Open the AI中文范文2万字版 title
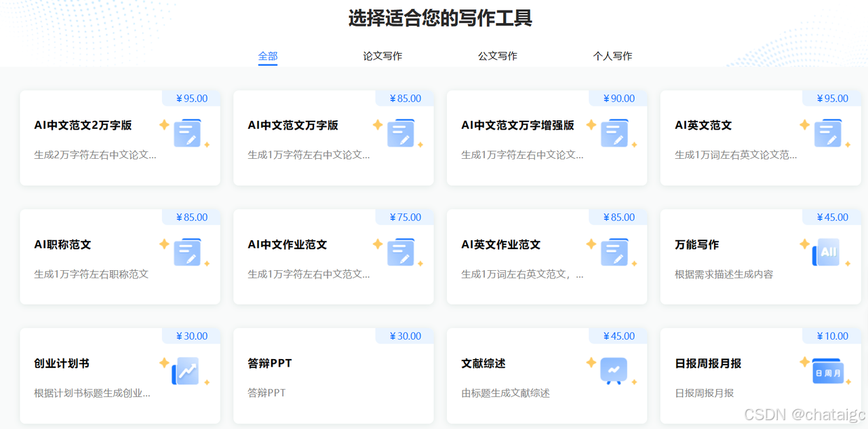 click(x=83, y=126)
